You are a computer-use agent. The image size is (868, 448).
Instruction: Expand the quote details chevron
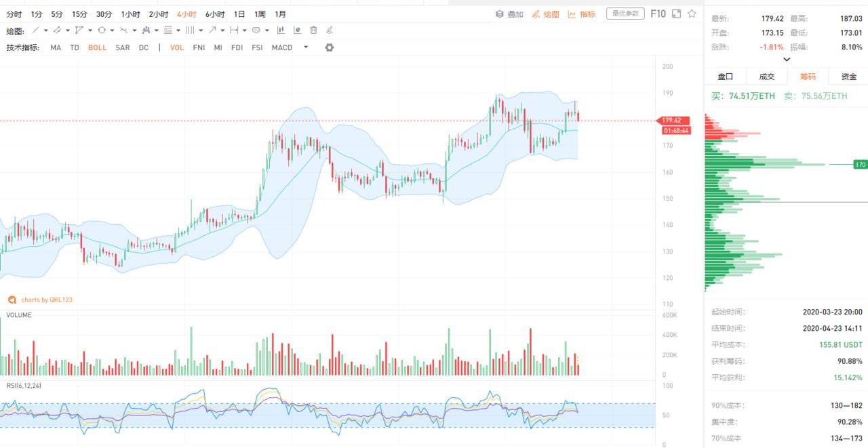(787, 60)
